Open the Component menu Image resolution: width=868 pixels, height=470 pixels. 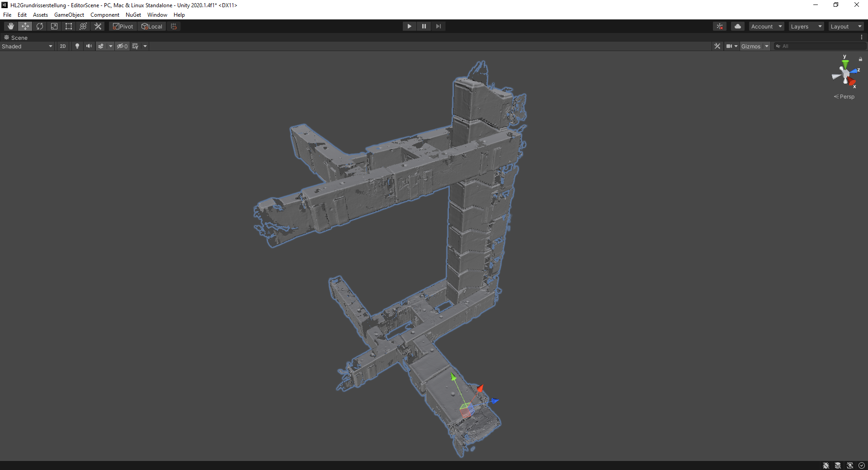[x=104, y=15]
